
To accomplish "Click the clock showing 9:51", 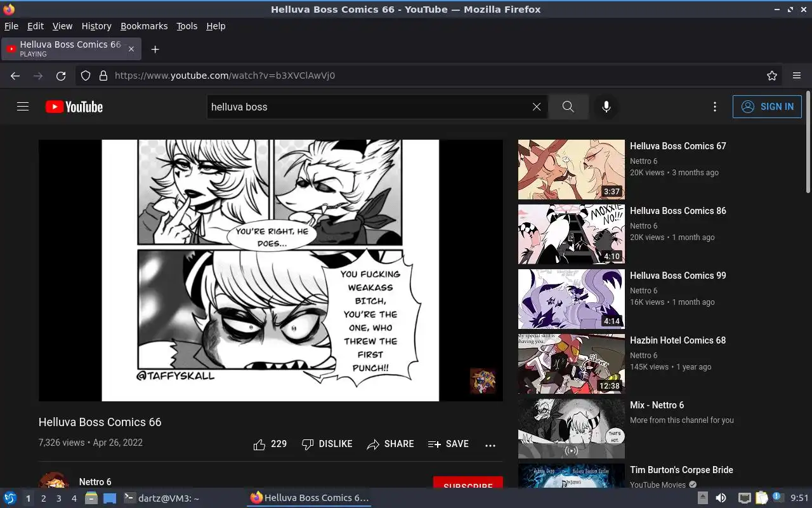I will pyautogui.click(x=799, y=498).
